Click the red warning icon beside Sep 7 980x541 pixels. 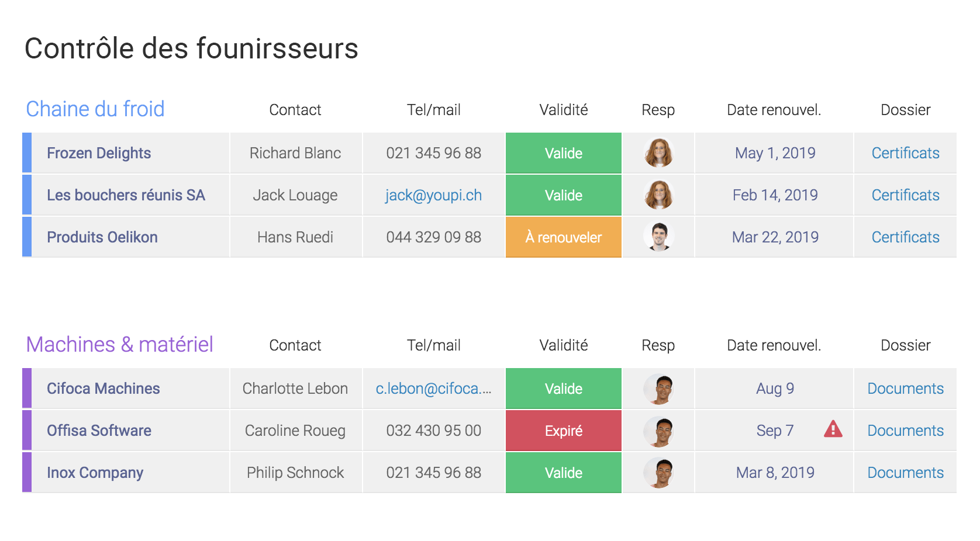tap(833, 429)
